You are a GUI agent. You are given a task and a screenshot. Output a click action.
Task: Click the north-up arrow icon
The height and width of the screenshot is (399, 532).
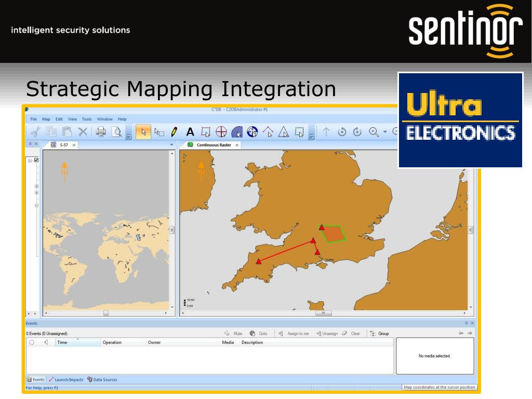[326, 131]
